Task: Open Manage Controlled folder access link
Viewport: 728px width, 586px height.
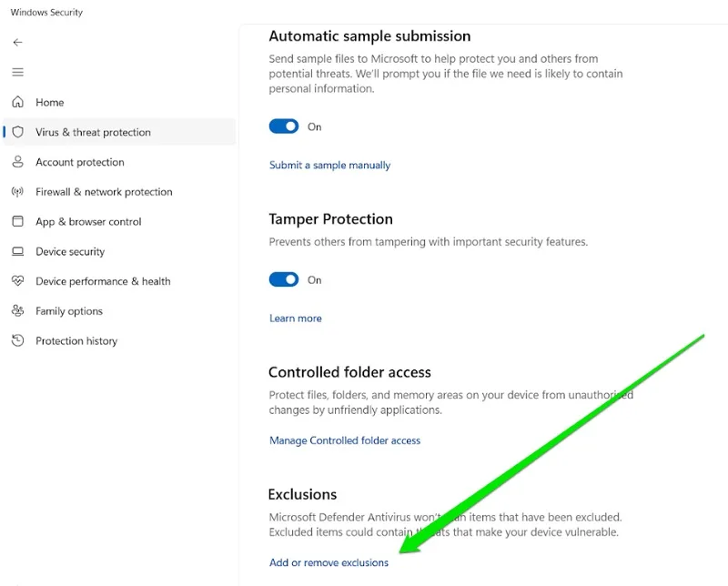Action: click(345, 440)
